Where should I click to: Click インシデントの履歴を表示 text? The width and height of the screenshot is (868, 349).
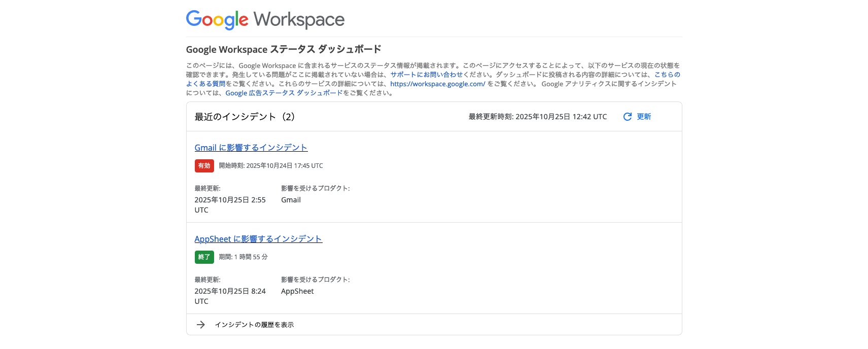click(254, 325)
